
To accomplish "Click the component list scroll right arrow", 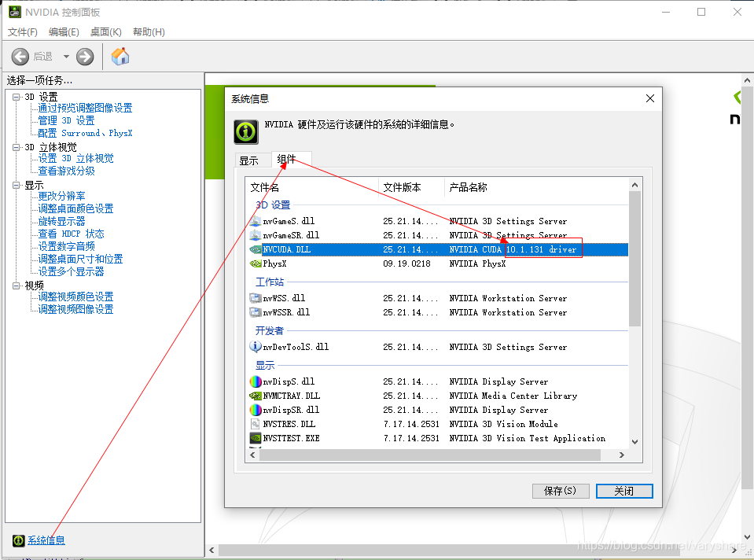I will click(622, 455).
